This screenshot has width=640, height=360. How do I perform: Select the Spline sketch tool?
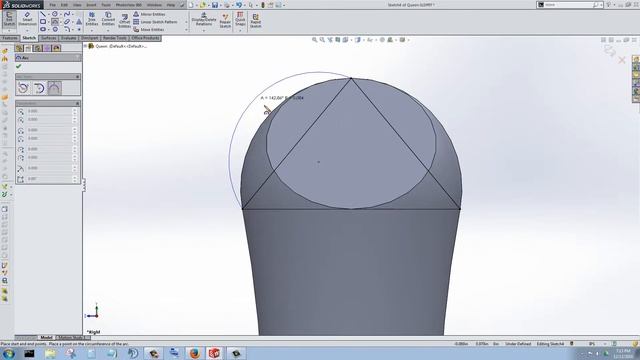pyautogui.click(x=67, y=14)
